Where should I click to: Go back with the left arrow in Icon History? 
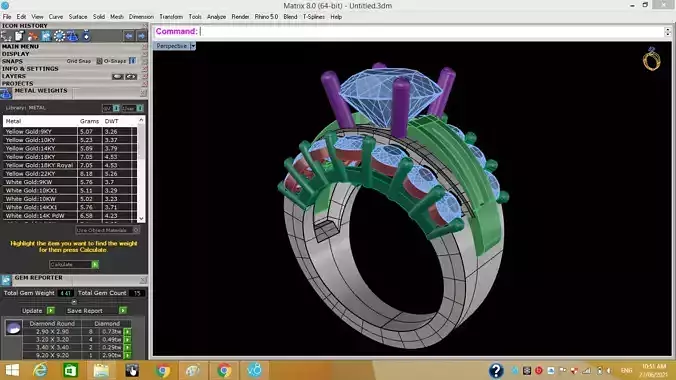tap(128, 36)
